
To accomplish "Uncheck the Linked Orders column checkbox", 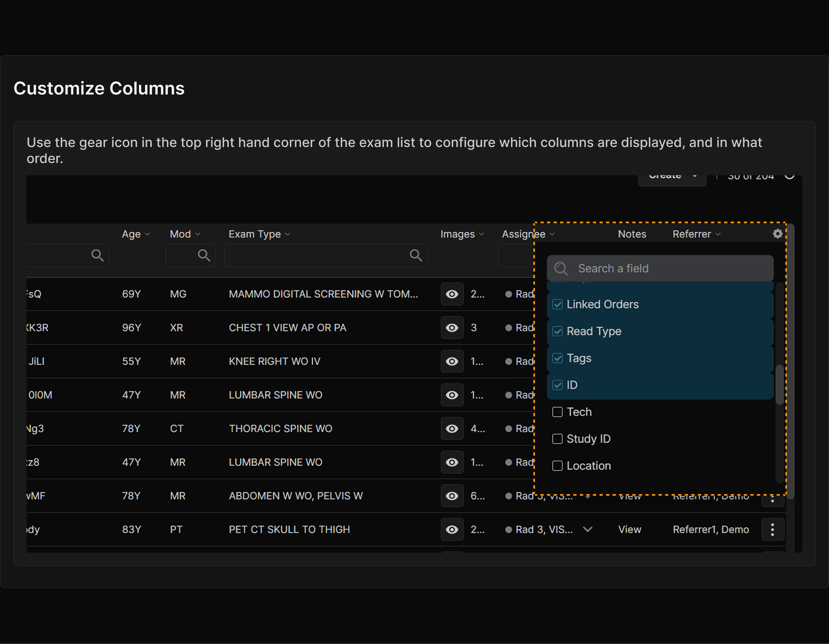I will click(x=557, y=304).
